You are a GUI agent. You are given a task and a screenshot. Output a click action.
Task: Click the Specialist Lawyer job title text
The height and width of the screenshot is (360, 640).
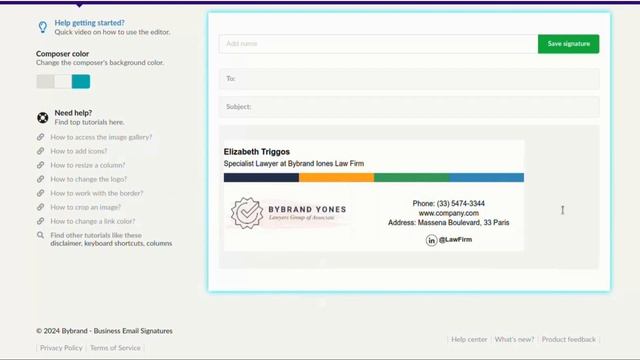(294, 163)
